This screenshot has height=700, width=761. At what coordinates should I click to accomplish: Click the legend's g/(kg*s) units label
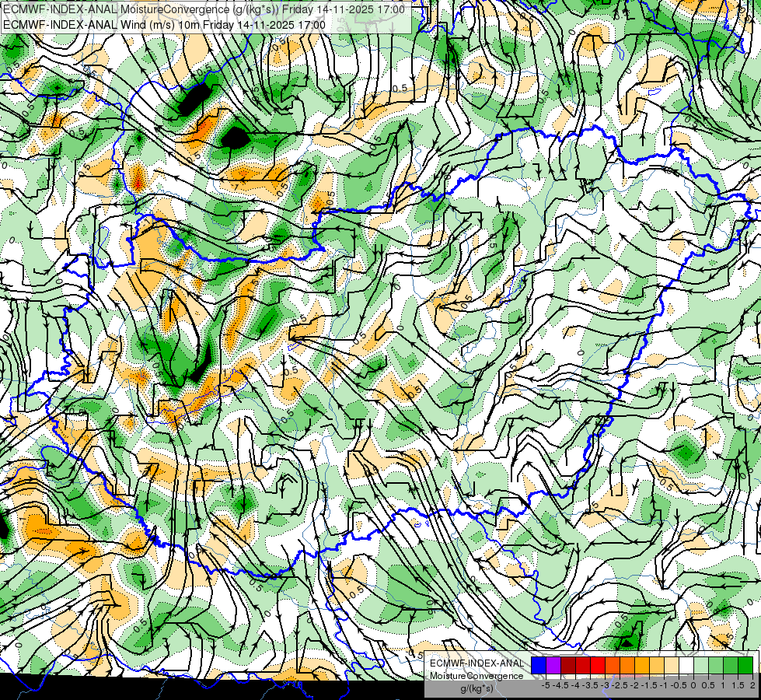click(476, 688)
